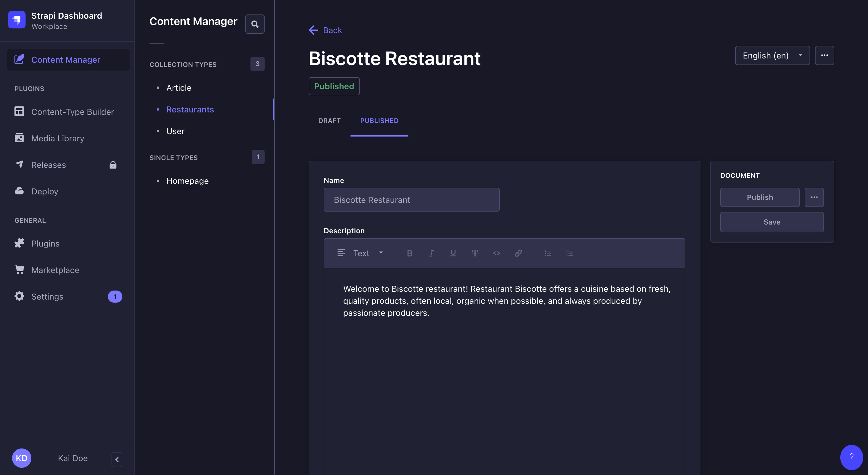Switch to the Draft tab
The height and width of the screenshot is (475, 868).
tap(329, 121)
